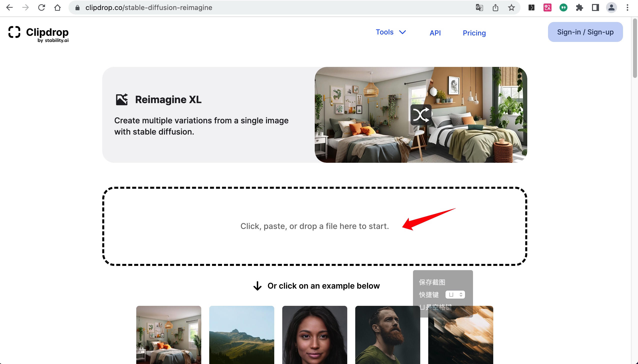Click the file drop upload area

(314, 226)
